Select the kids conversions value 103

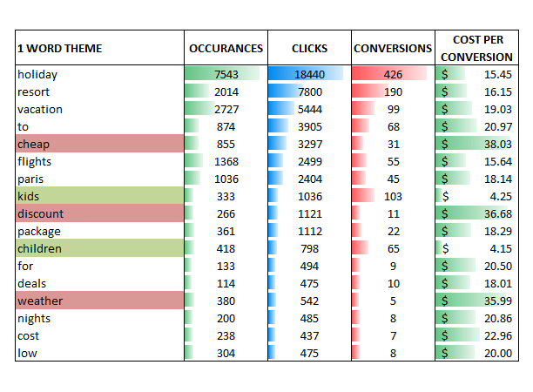pos(392,196)
